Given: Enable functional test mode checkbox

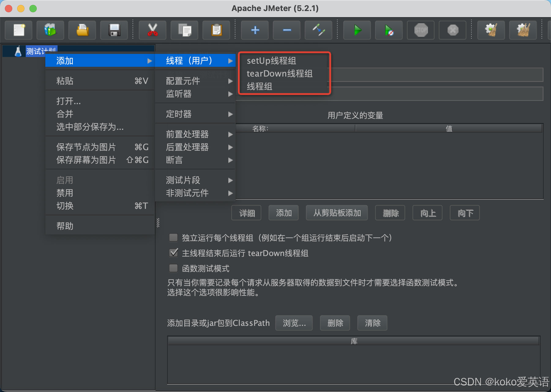Looking at the screenshot, I should [x=174, y=268].
